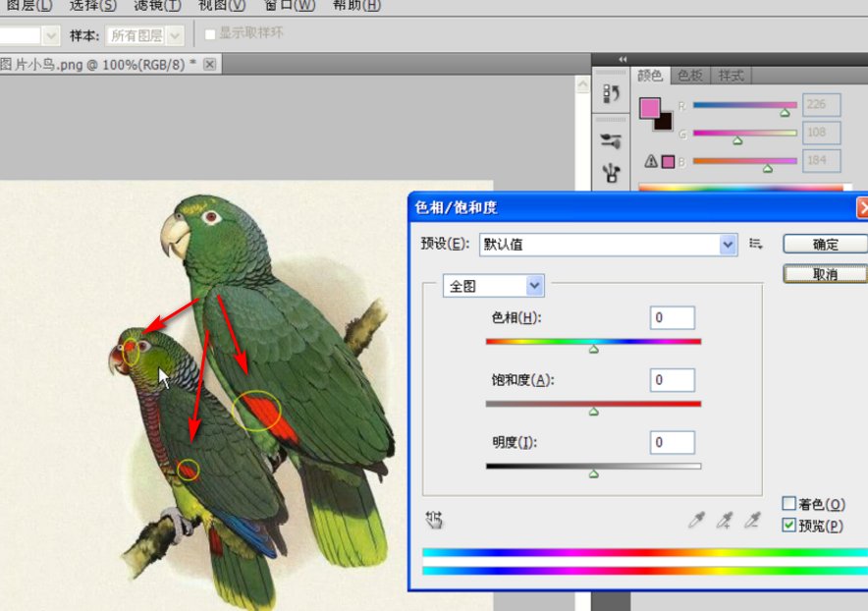Open the 预设 preset dropdown

point(608,245)
